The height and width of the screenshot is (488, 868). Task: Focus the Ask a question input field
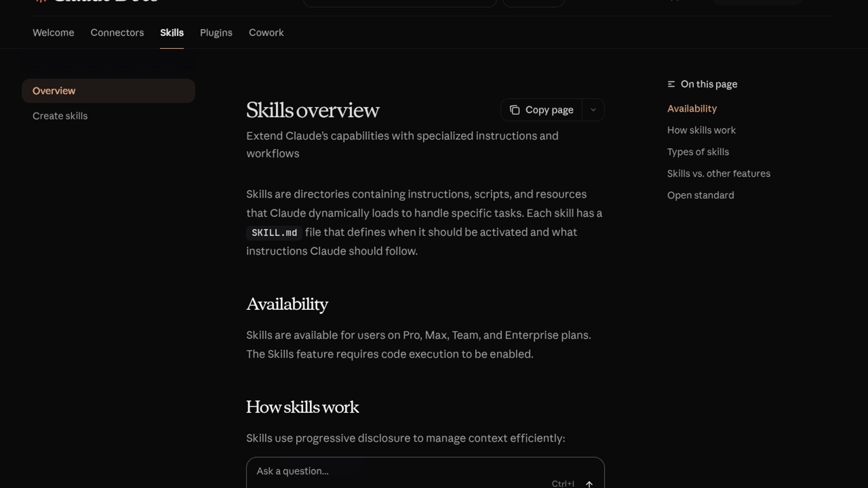389,471
